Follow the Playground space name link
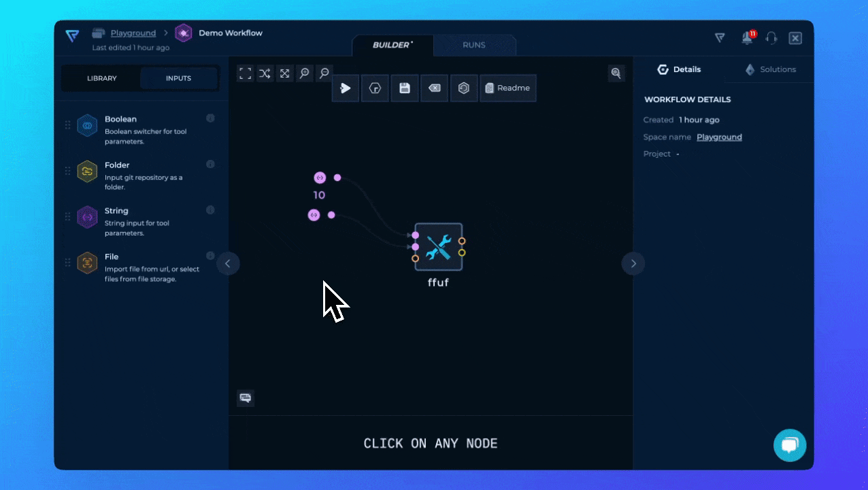 pos(719,137)
